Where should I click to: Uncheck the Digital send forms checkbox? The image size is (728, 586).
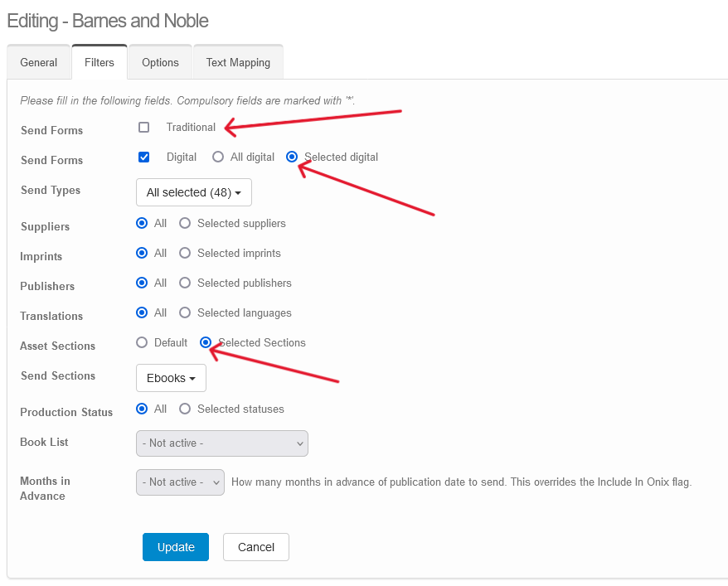coord(144,157)
